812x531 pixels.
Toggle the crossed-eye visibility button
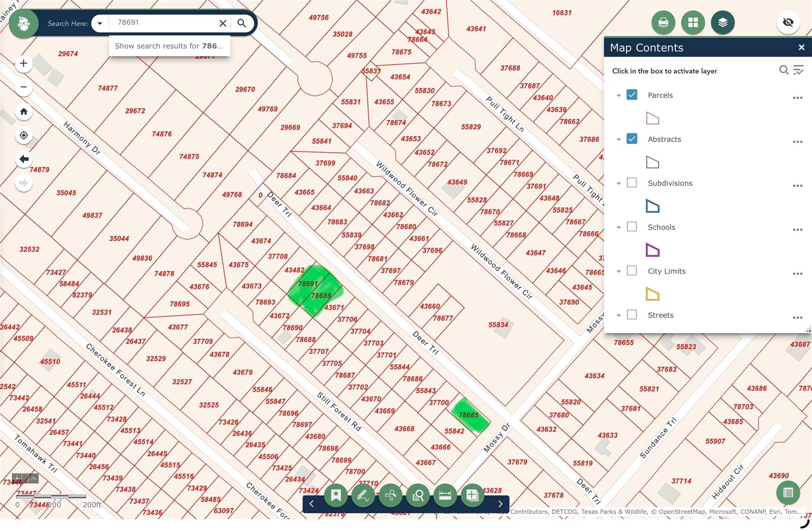click(788, 23)
